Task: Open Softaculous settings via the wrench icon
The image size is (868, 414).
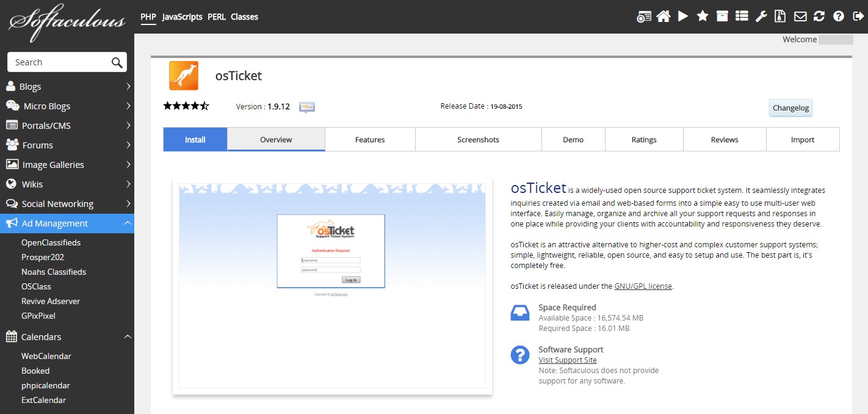Action: pyautogui.click(x=761, y=16)
